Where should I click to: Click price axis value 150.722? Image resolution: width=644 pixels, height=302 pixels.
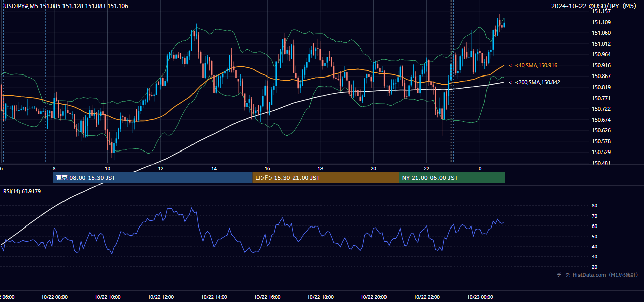pyautogui.click(x=601, y=109)
